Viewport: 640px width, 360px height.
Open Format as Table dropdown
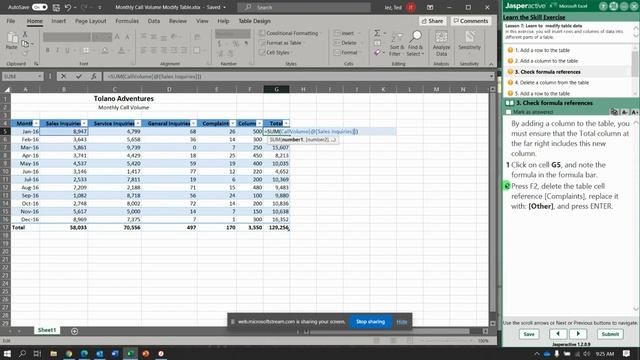click(282, 43)
